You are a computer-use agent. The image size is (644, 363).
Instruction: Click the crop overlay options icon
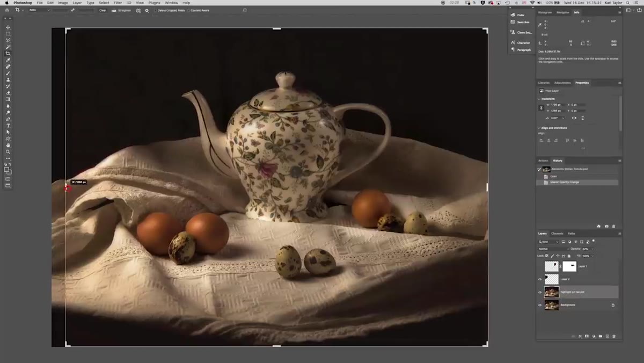click(138, 10)
